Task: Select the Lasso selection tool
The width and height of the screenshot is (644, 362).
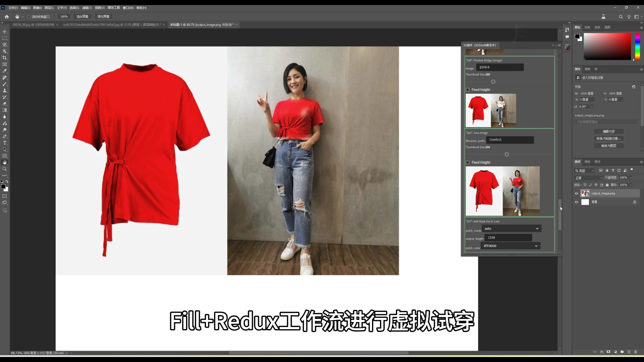Action: point(5,45)
